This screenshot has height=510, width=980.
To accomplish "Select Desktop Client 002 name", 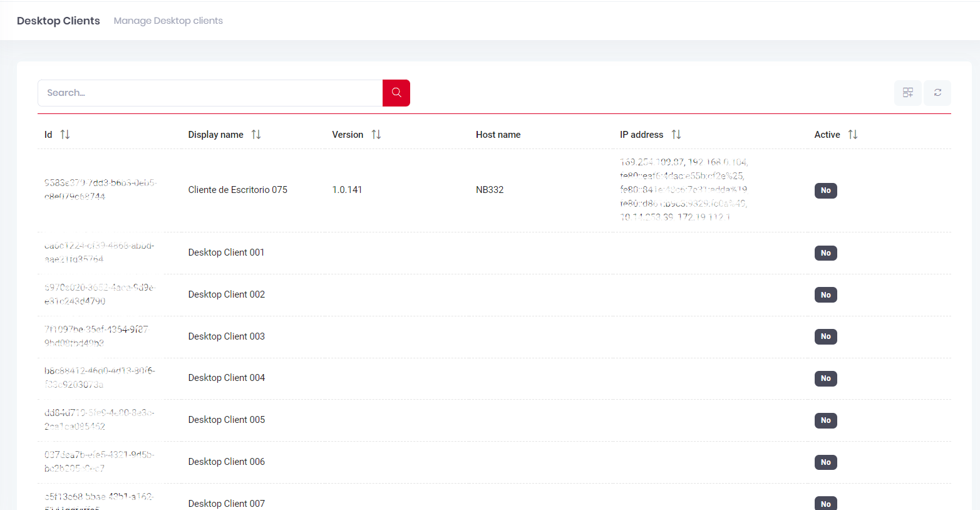I will [x=227, y=294].
